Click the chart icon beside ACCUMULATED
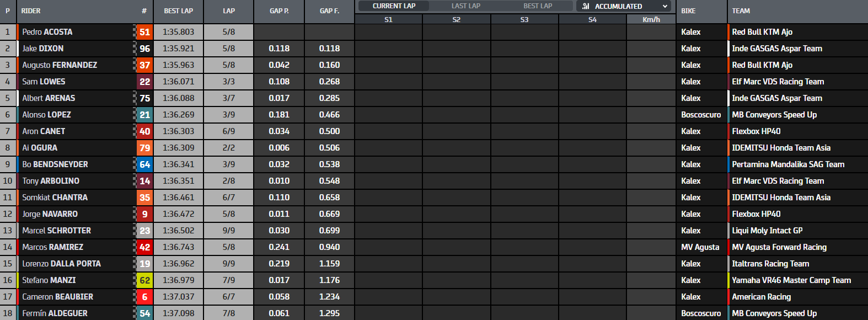The image size is (868, 320). [x=586, y=6]
